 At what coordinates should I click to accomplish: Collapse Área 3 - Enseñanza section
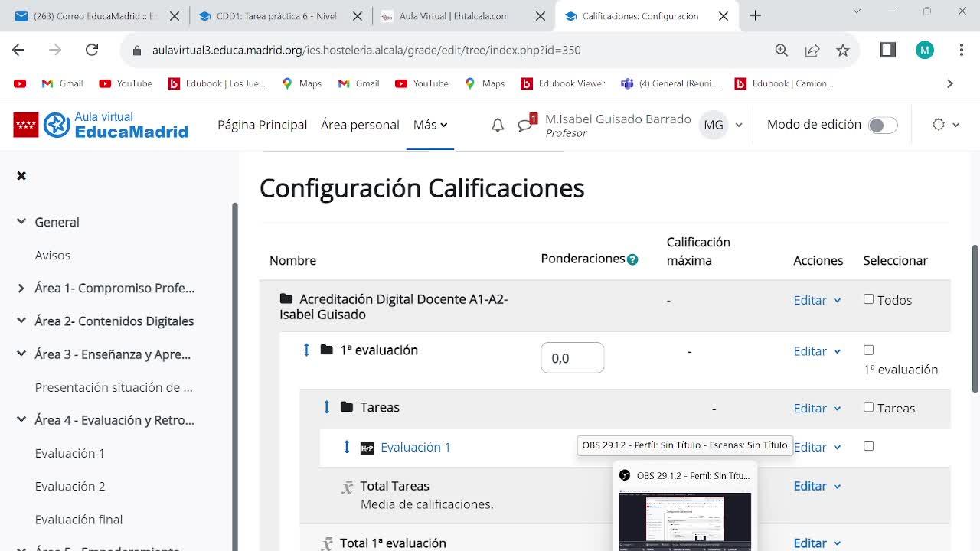(21, 354)
